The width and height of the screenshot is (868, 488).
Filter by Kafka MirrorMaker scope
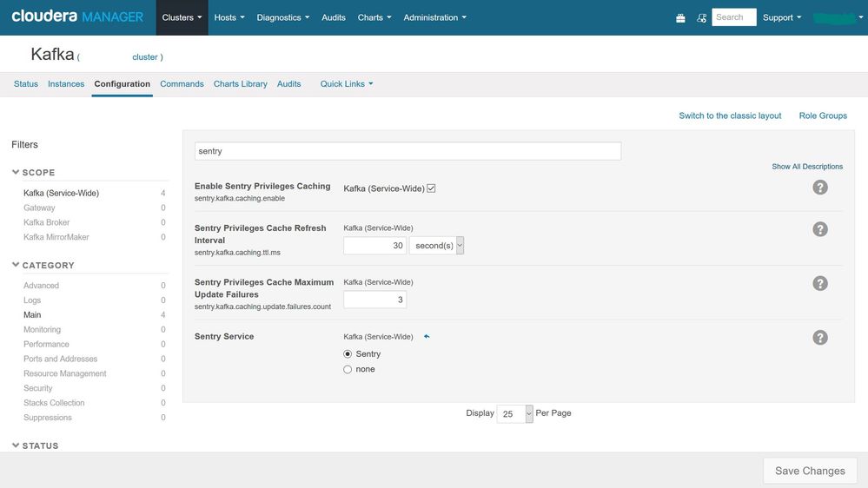tap(56, 237)
